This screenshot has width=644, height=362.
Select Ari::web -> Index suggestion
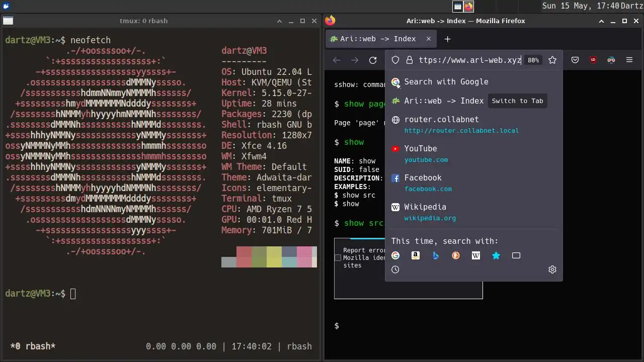pyautogui.click(x=474, y=101)
